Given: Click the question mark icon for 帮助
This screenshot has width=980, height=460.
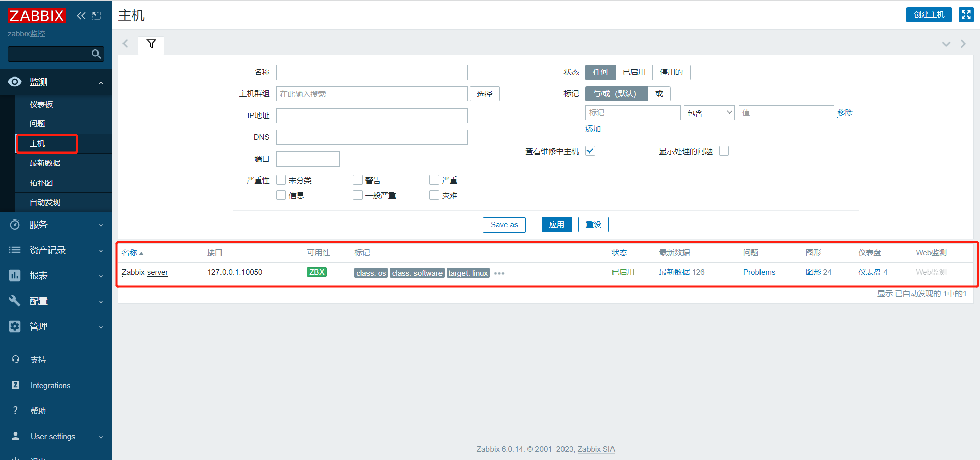Looking at the screenshot, I should click(x=15, y=411).
